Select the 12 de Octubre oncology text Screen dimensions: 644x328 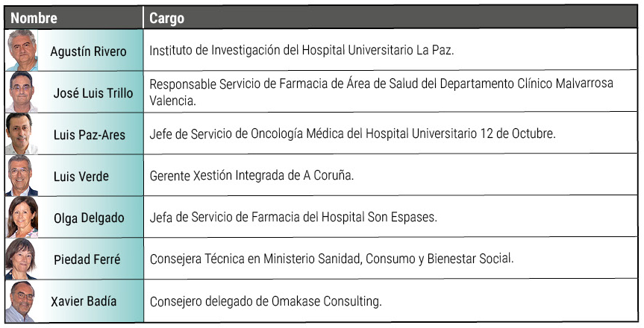(x=352, y=134)
